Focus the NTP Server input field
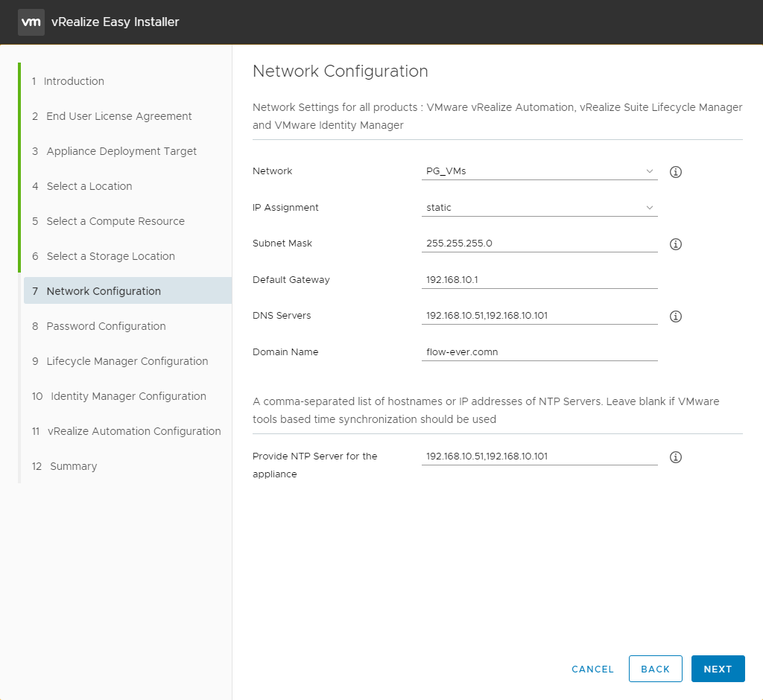This screenshot has width=763, height=700. (x=539, y=456)
